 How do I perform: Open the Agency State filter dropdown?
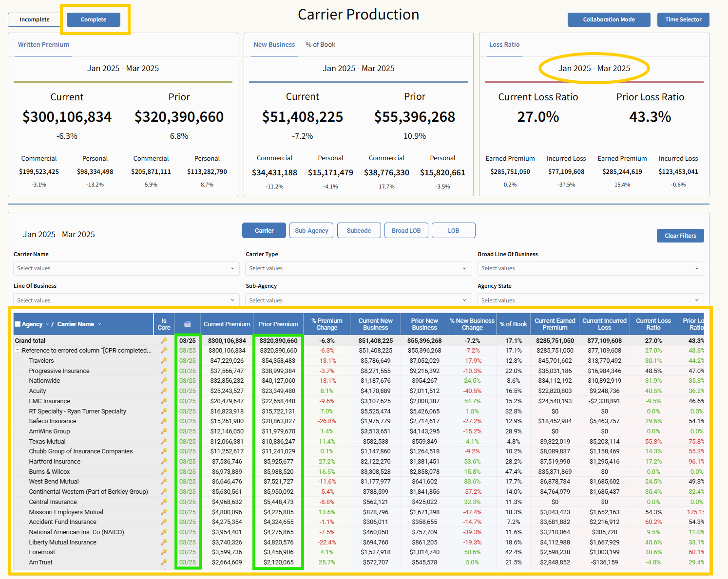590,300
